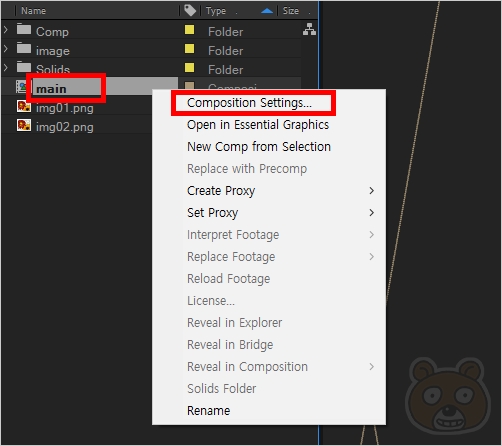Select the main composition item

click(x=51, y=89)
